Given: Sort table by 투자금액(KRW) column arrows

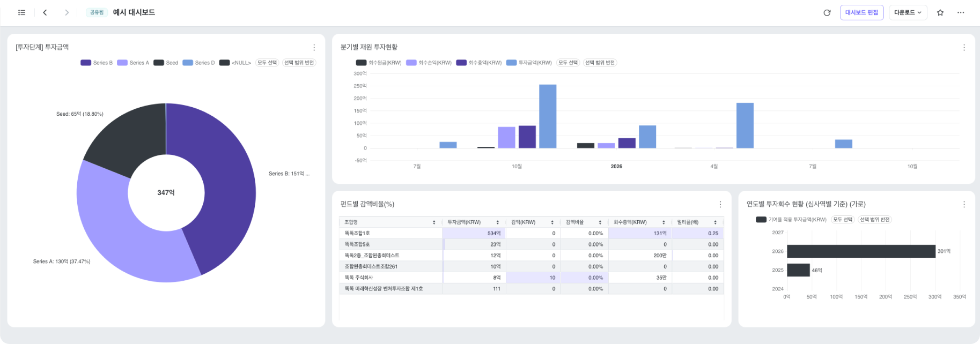Looking at the screenshot, I should (498, 222).
